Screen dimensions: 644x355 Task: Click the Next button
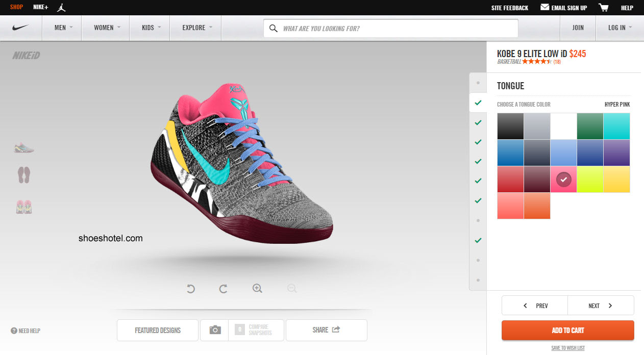601,306
